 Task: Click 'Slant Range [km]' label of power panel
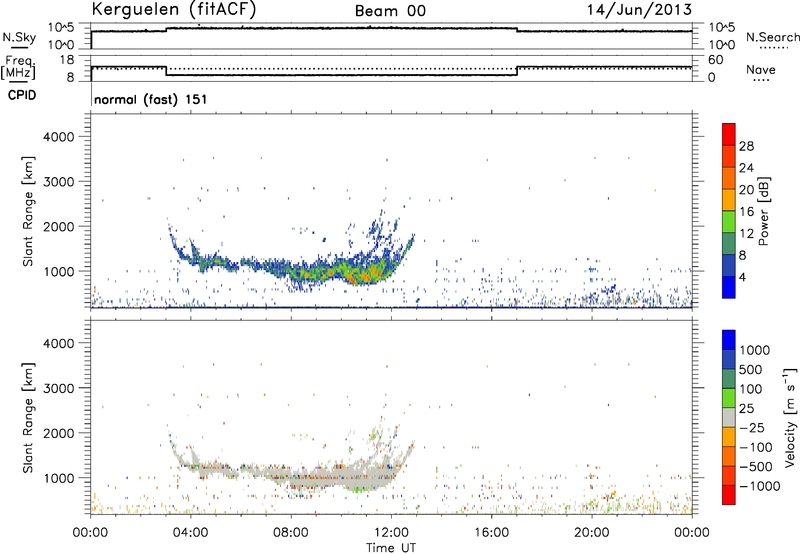28,211
